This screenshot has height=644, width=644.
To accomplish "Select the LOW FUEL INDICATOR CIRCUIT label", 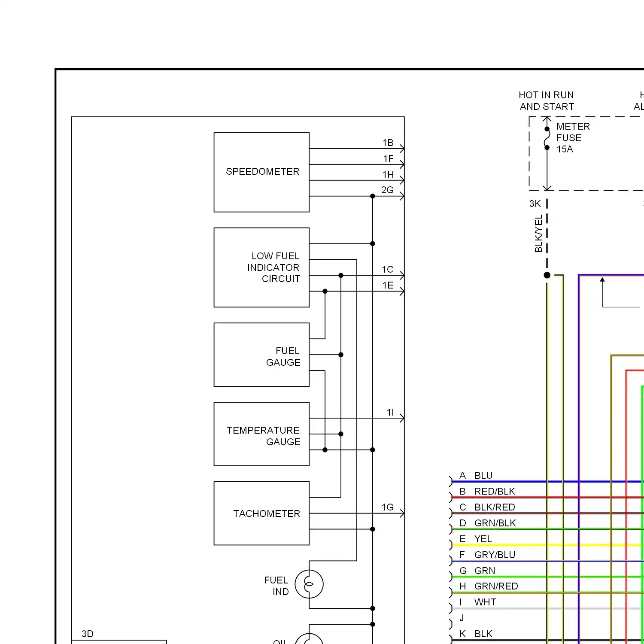I will click(273, 267).
